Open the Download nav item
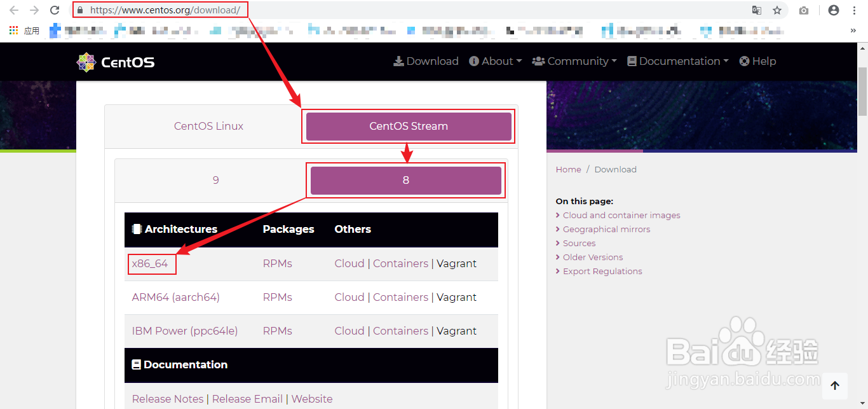This screenshot has height=409, width=868. click(x=426, y=61)
